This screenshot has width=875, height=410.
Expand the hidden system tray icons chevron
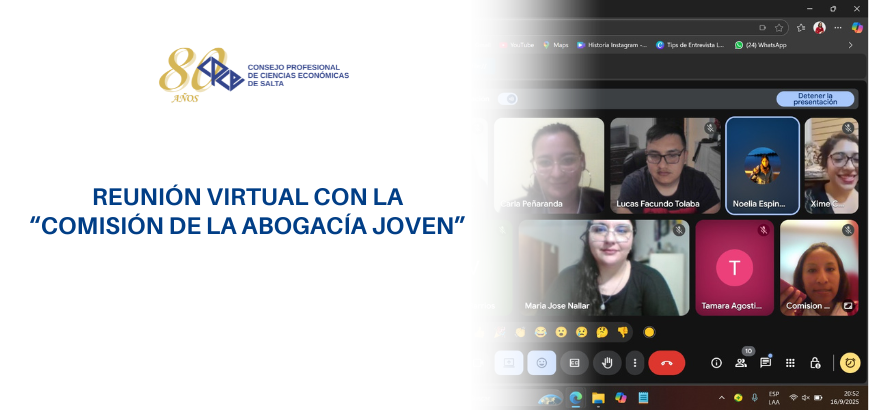(x=721, y=398)
